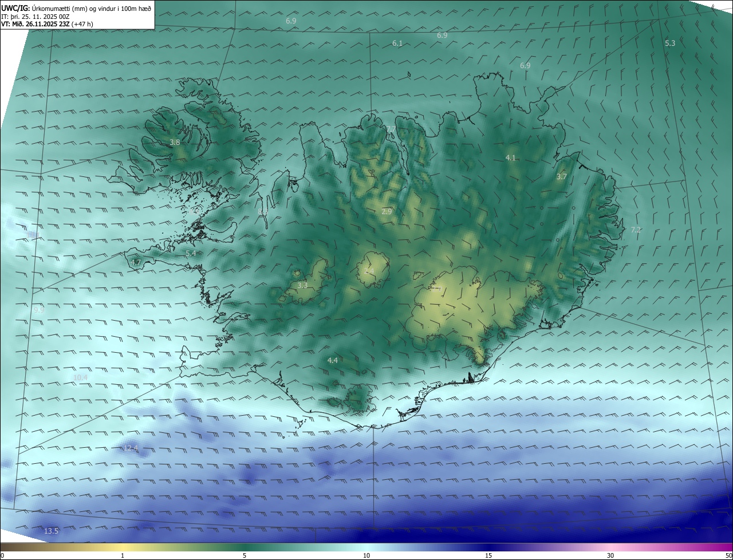Viewport: 733px width, 560px height.
Task: Click the 12.4 value on the map
Action: [x=131, y=448]
